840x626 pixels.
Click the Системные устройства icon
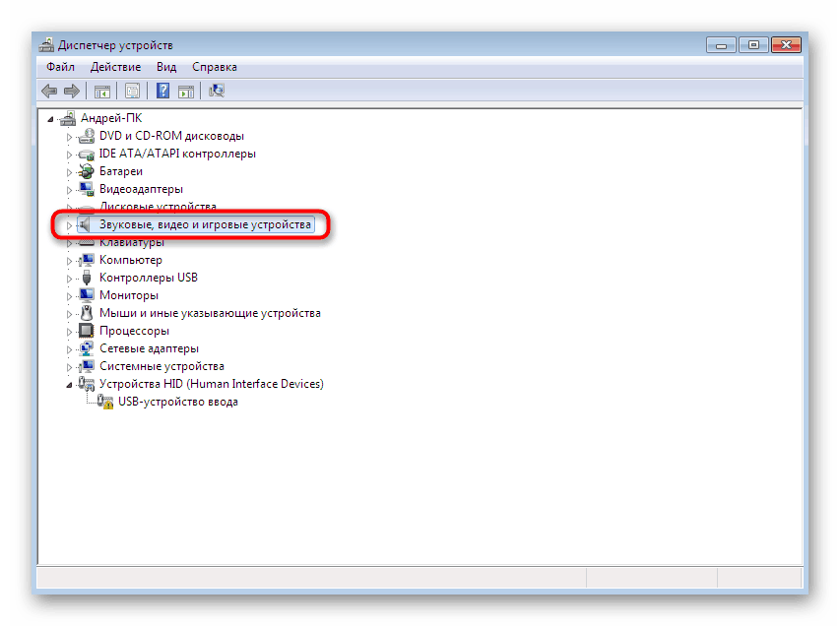point(87,366)
